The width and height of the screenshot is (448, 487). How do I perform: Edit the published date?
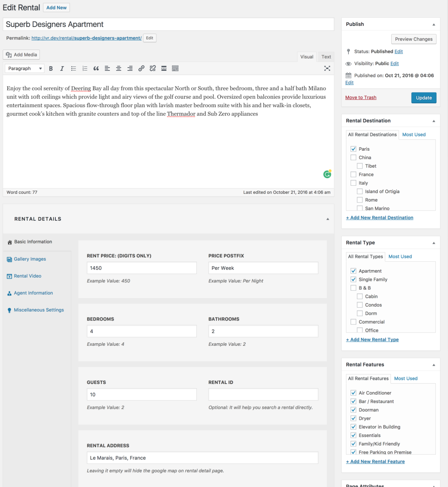349,83
